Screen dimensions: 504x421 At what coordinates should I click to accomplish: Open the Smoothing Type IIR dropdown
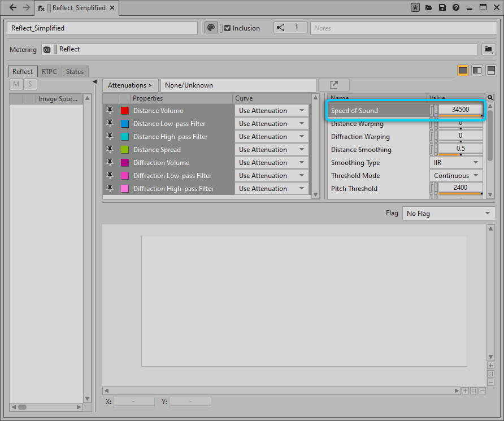(456, 163)
